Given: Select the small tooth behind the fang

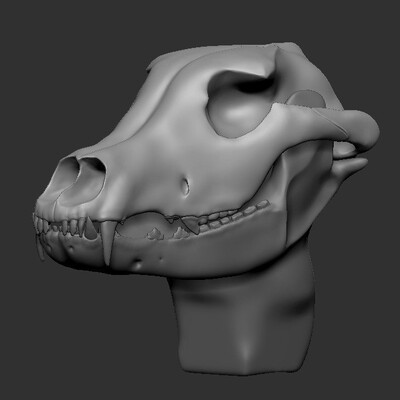Looking at the screenshot, I should click(x=91, y=228).
